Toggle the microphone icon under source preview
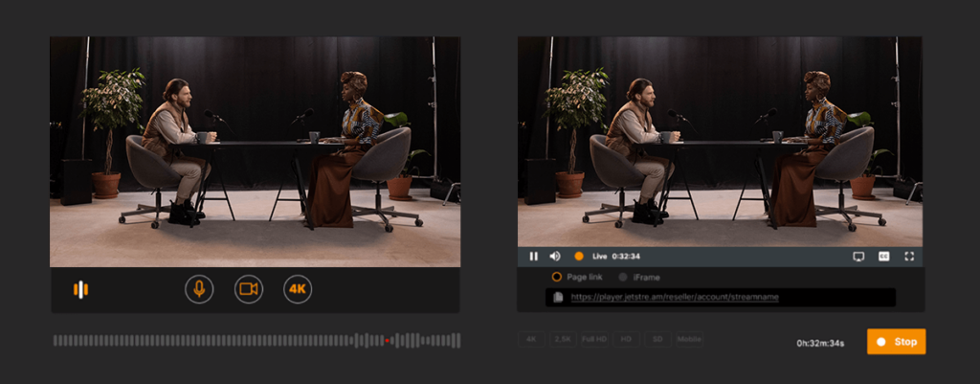This screenshot has width=980, height=384. pos(199,289)
